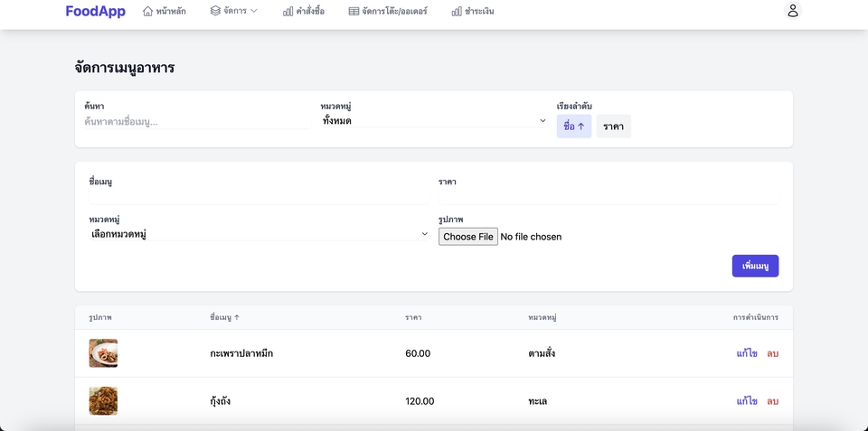Click the chart icon beside ชำระเงิน

tap(457, 11)
